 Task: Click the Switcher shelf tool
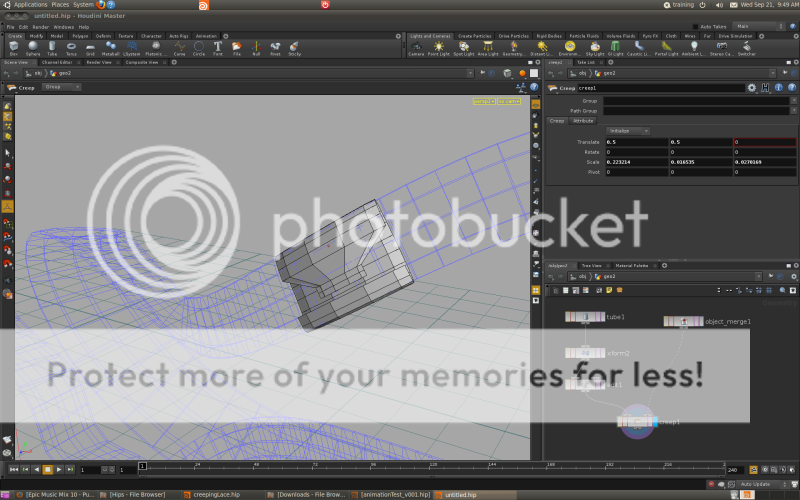[746, 48]
